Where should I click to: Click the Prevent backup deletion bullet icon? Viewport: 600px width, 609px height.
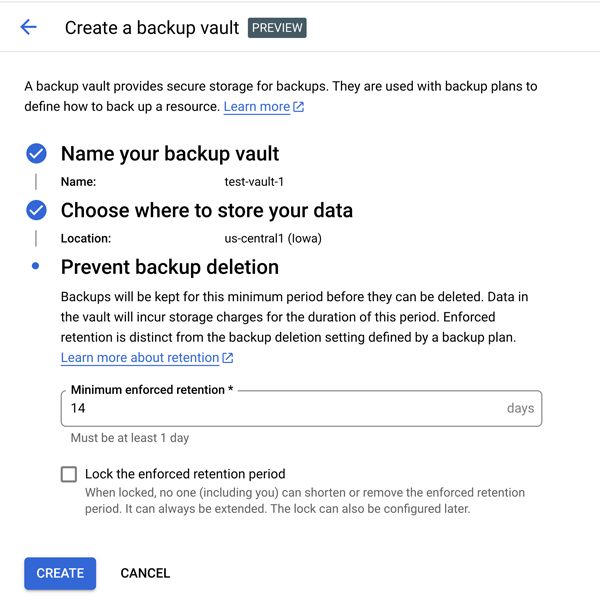[x=36, y=267]
